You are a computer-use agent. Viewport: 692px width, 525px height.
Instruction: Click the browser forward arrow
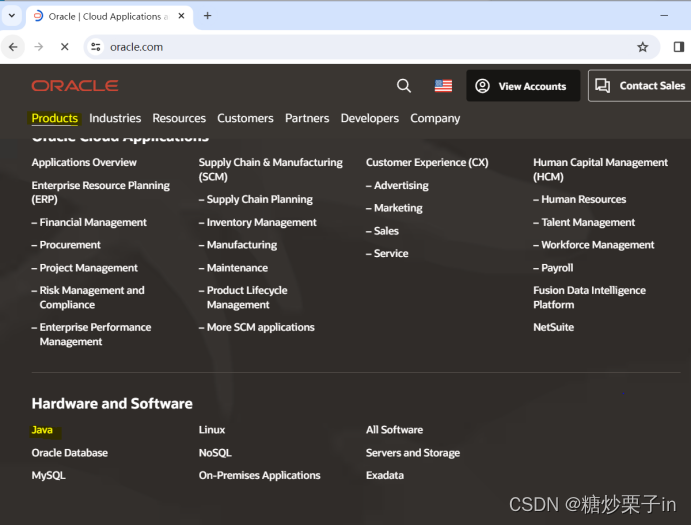[x=39, y=47]
